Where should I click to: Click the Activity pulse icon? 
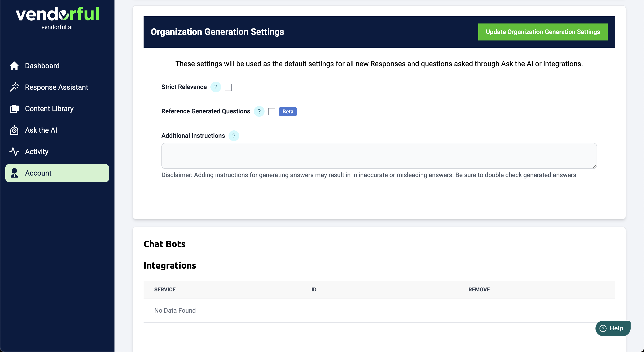14,152
